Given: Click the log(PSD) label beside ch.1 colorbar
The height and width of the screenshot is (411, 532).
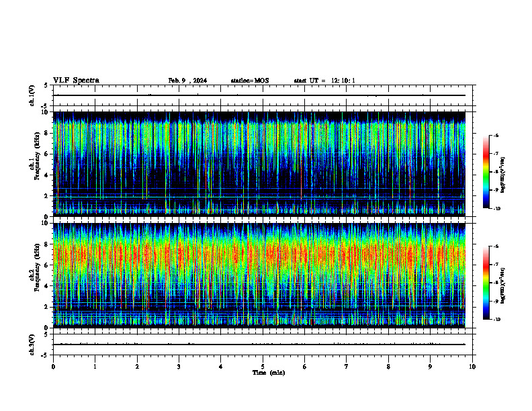Looking at the screenshot, I should pyautogui.click(x=504, y=175).
